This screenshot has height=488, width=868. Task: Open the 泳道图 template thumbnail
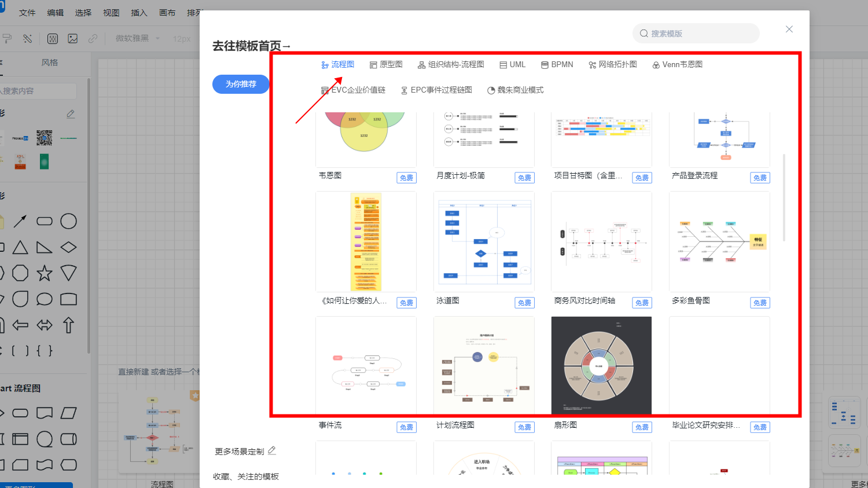[x=484, y=242]
